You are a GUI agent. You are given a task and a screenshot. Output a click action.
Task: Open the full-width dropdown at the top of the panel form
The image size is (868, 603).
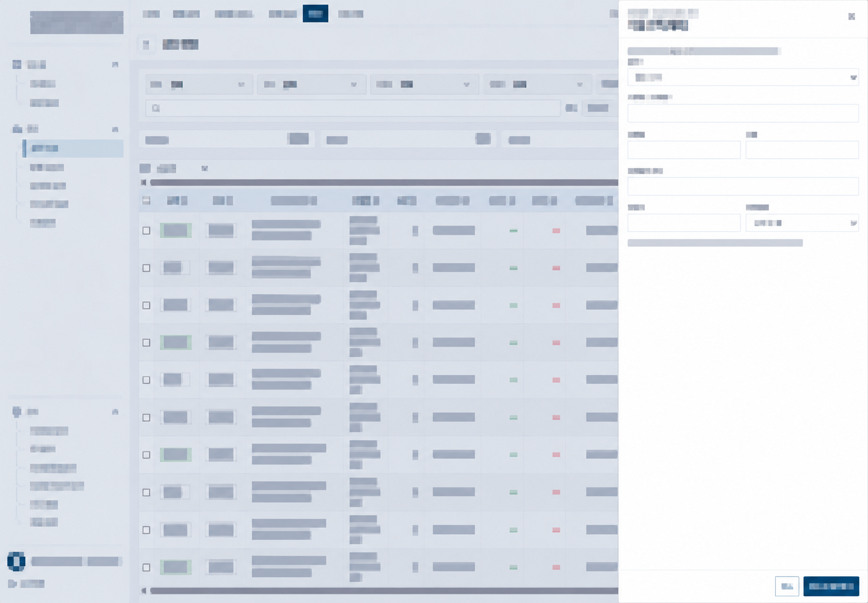[x=743, y=77]
